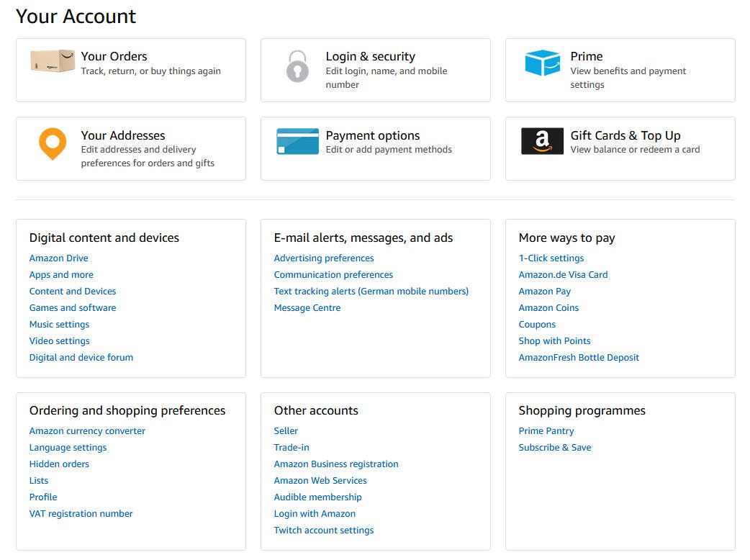Viewport: 750px width, 560px height.
Task: Open Seller account link
Action: tap(286, 431)
